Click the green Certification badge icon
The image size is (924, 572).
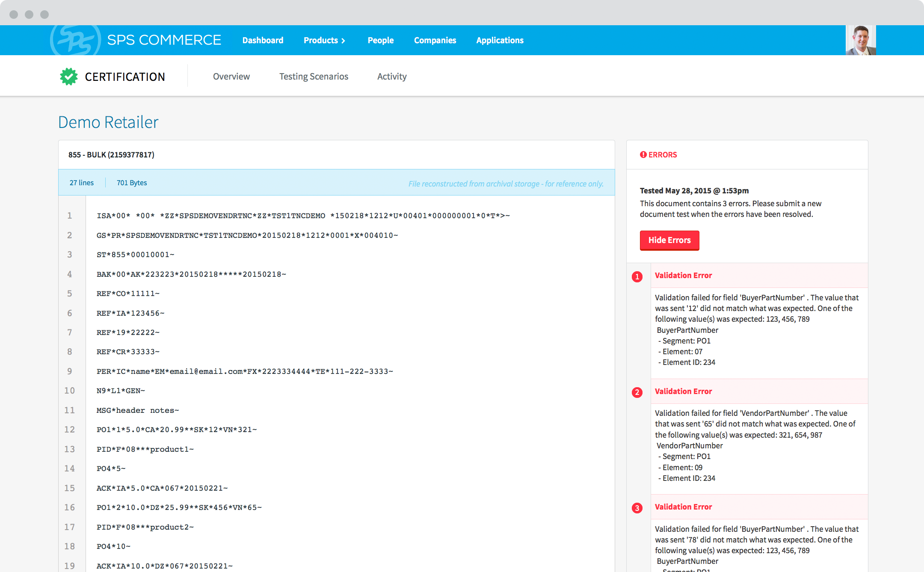[x=69, y=77]
